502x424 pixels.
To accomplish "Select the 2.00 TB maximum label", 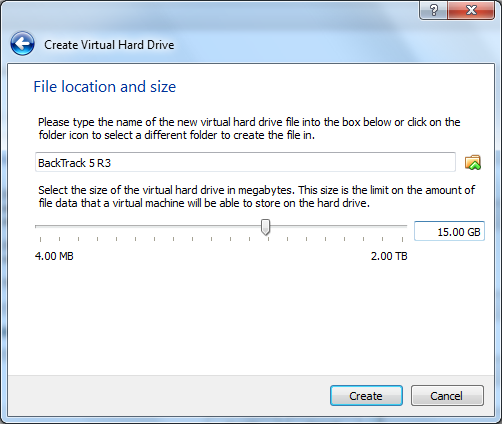I will [x=389, y=256].
